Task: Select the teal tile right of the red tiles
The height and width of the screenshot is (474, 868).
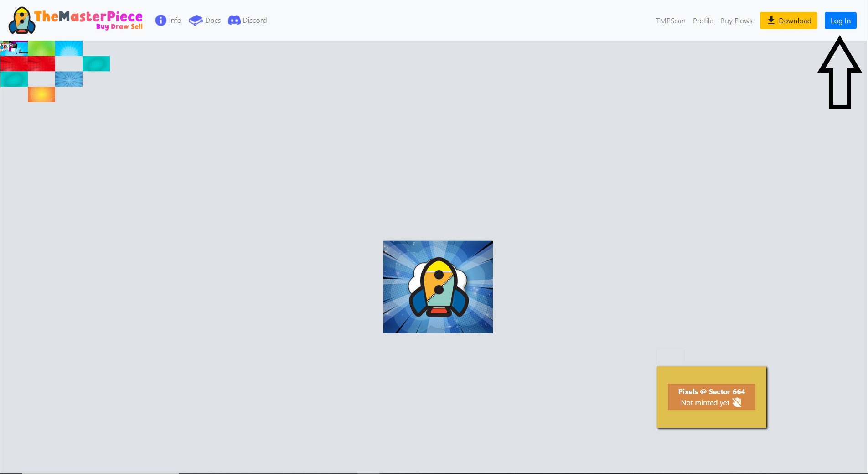Action: (x=96, y=63)
